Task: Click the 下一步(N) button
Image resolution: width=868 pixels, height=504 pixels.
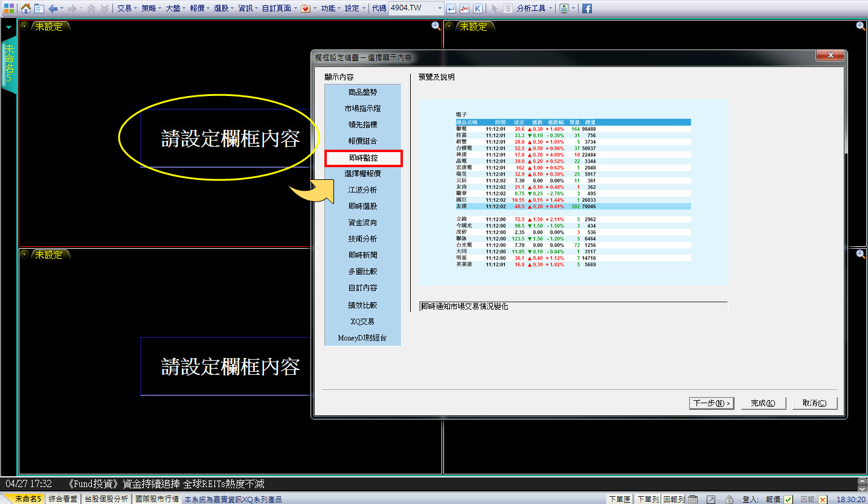Action: click(x=710, y=403)
